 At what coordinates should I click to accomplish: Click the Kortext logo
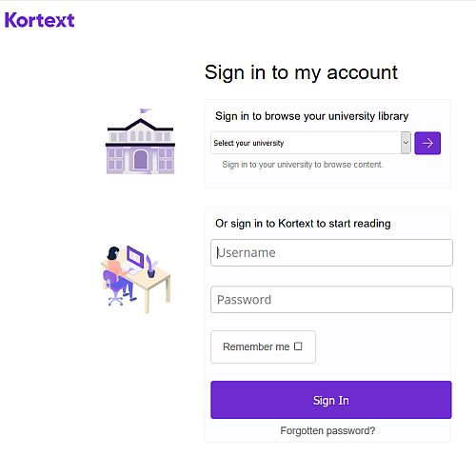pyautogui.click(x=40, y=20)
